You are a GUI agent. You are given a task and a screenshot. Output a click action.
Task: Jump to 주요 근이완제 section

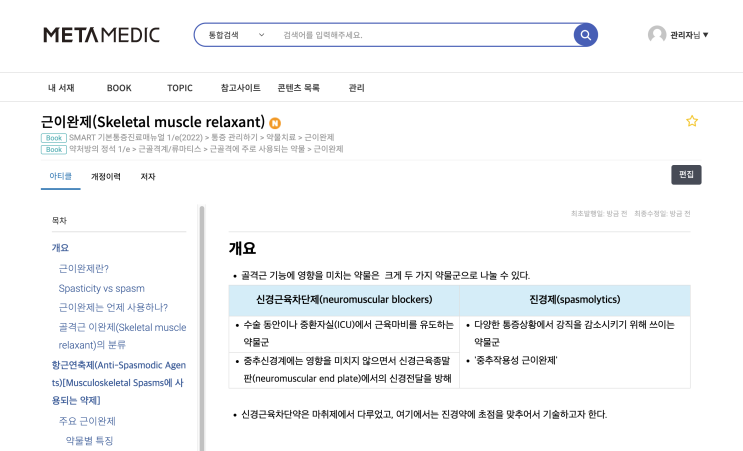[87, 421]
